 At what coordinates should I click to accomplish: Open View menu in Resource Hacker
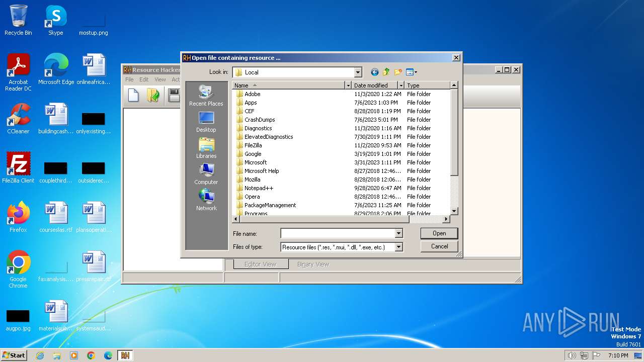click(x=160, y=79)
